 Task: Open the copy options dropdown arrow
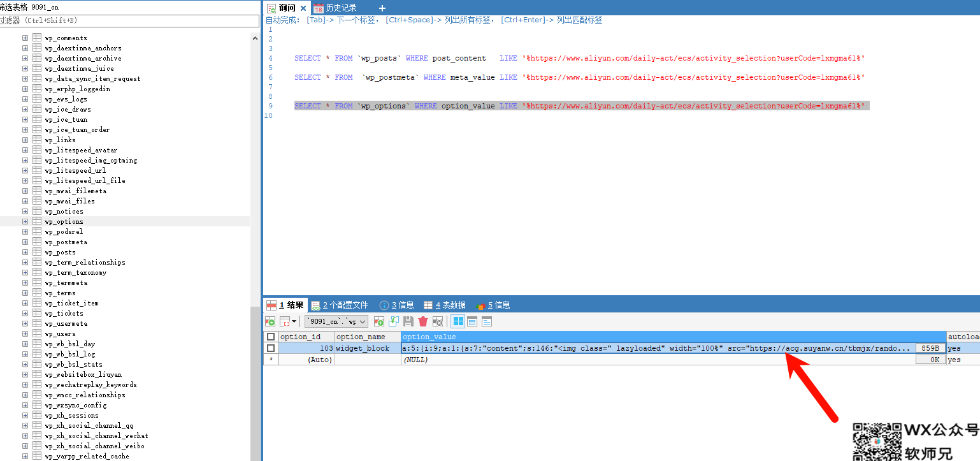pyautogui.click(x=294, y=321)
